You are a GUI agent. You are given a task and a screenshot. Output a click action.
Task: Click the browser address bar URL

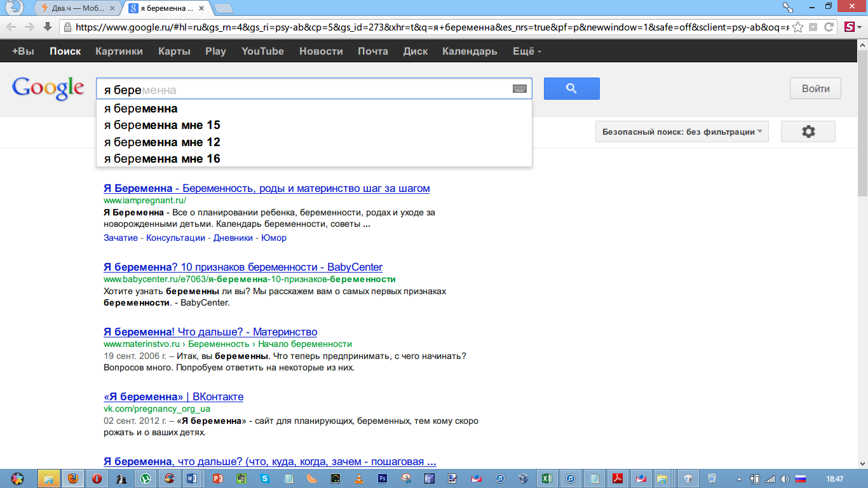click(431, 27)
